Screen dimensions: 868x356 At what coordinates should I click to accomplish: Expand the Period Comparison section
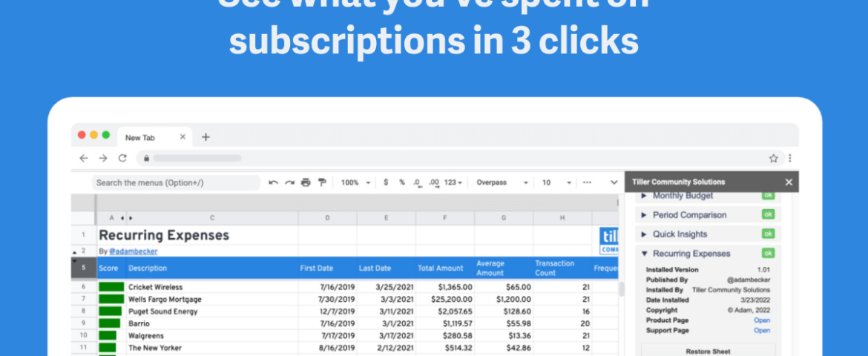(x=644, y=215)
